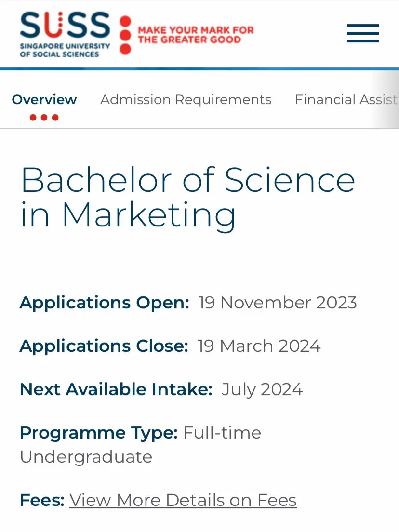Select the date 19 March 2024
This screenshot has height=532, width=399.
[259, 346]
